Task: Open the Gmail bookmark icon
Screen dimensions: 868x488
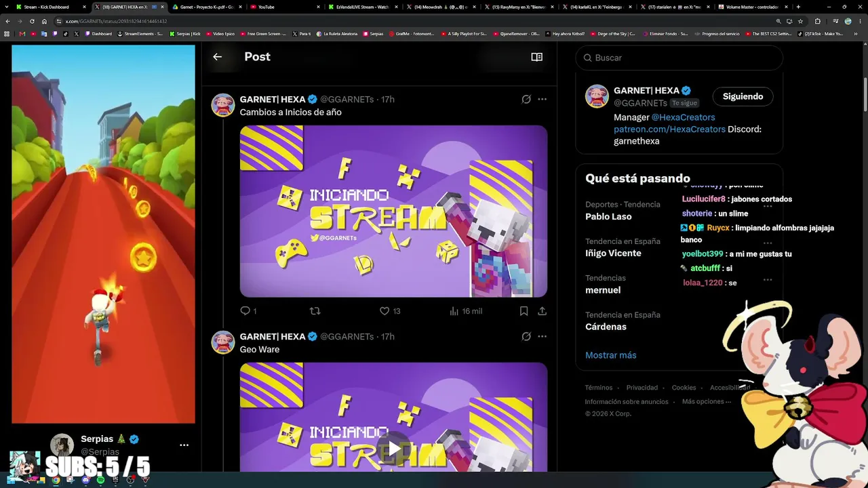Action: click(x=22, y=33)
